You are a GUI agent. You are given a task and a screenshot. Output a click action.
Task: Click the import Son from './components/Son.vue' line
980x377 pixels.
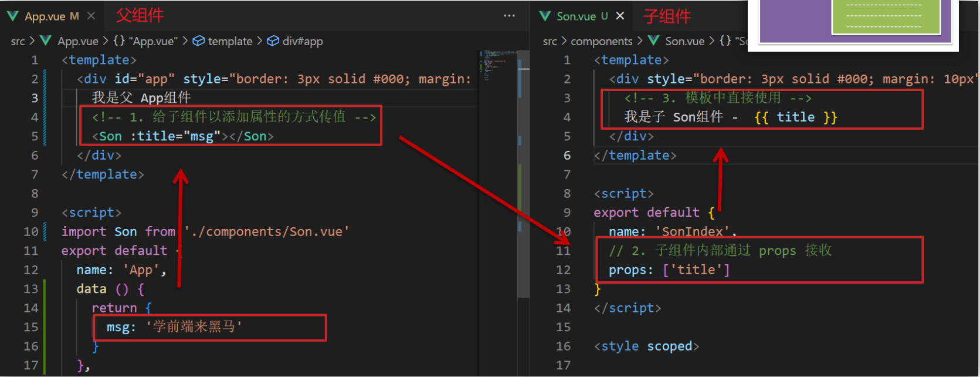205,232
